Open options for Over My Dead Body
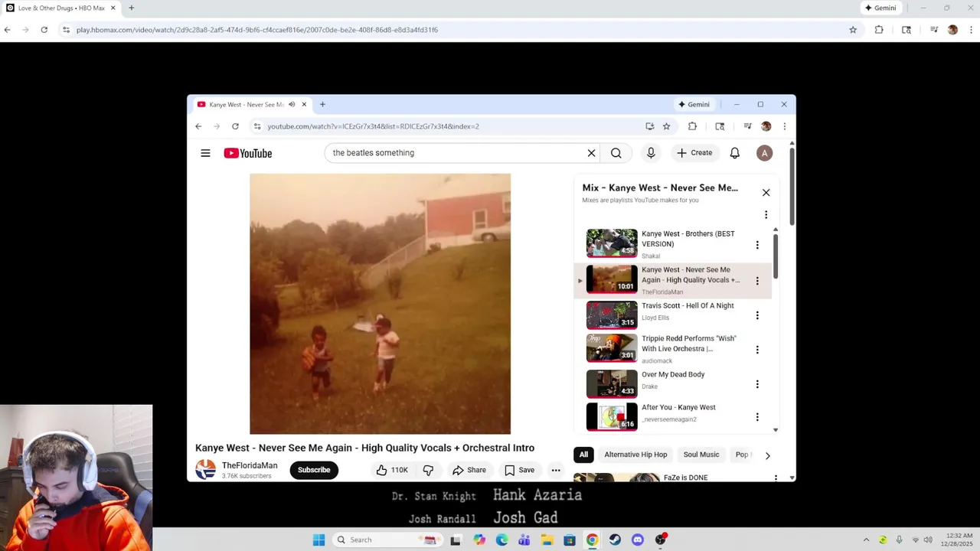 point(757,384)
